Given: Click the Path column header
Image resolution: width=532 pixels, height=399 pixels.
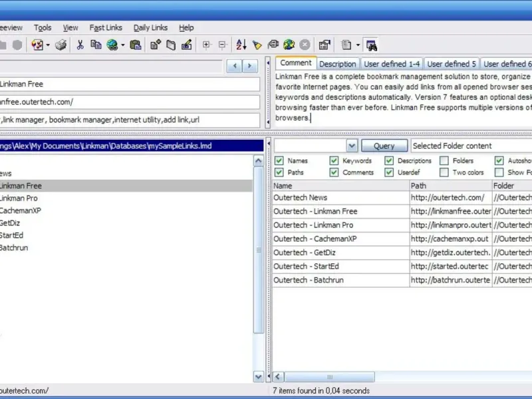Looking at the screenshot, I should click(451, 186).
